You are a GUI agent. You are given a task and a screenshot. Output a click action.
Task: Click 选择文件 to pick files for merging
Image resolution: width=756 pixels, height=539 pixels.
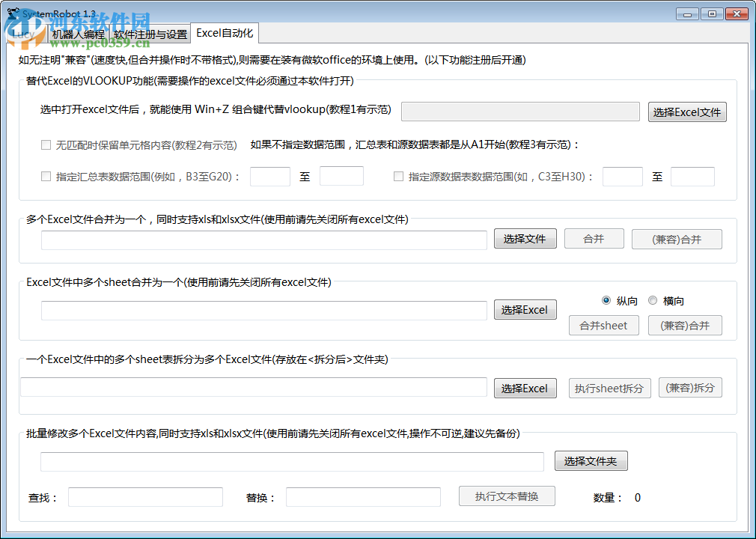pos(525,238)
